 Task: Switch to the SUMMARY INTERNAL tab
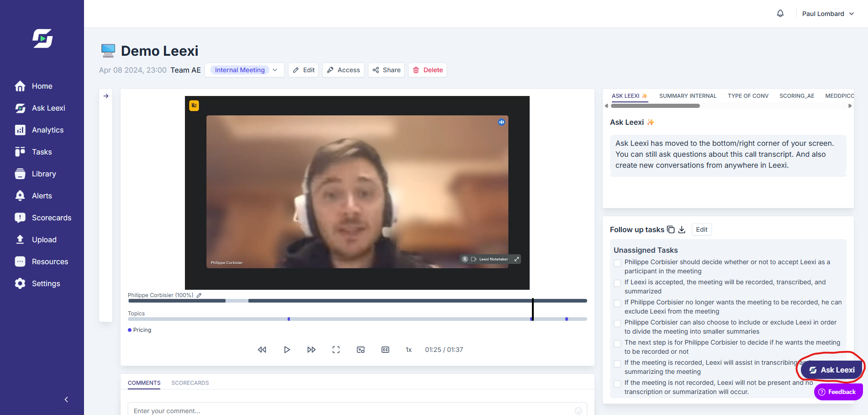click(x=688, y=96)
